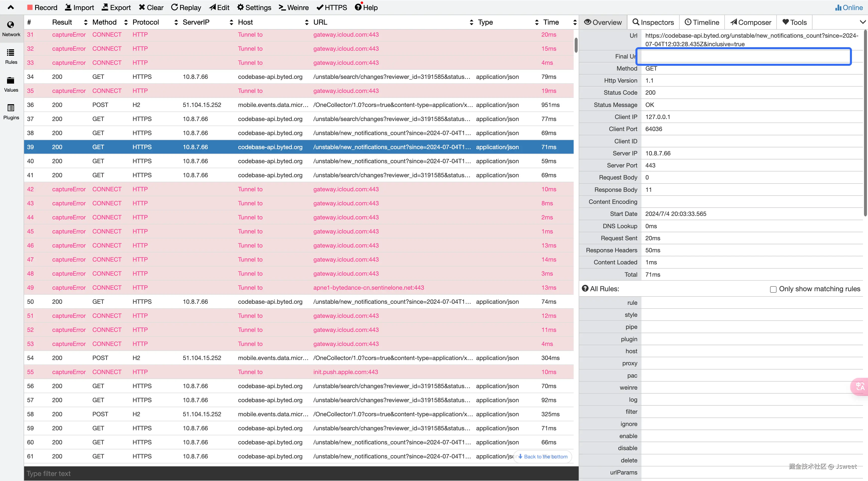Open the Plugins sidebar icon
Viewport: 868px width, 481px height.
[11, 108]
